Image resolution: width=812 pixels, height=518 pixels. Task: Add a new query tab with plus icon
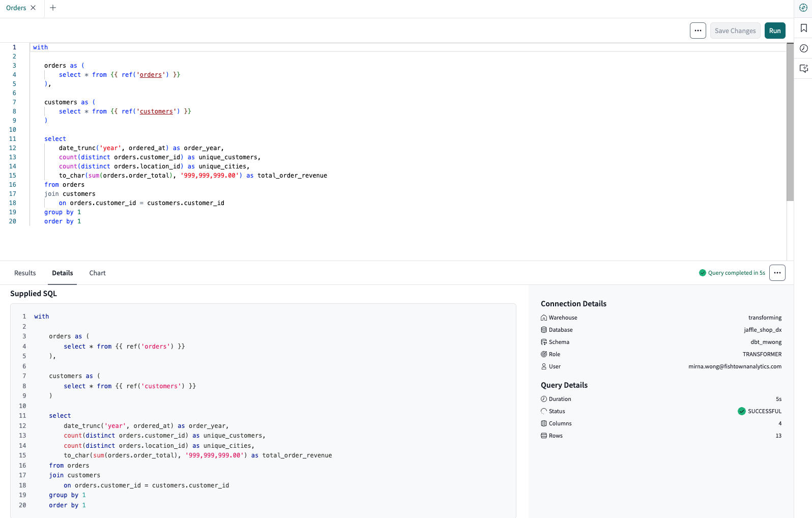coord(53,8)
